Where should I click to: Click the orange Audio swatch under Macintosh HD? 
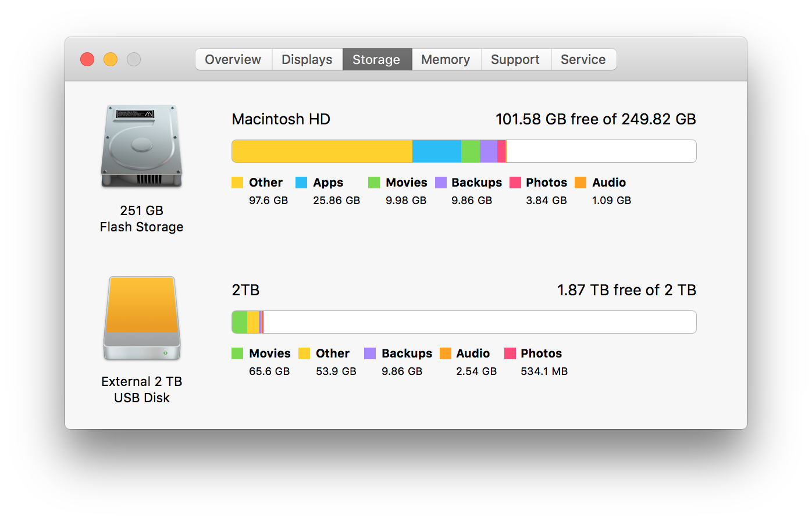pyautogui.click(x=580, y=183)
